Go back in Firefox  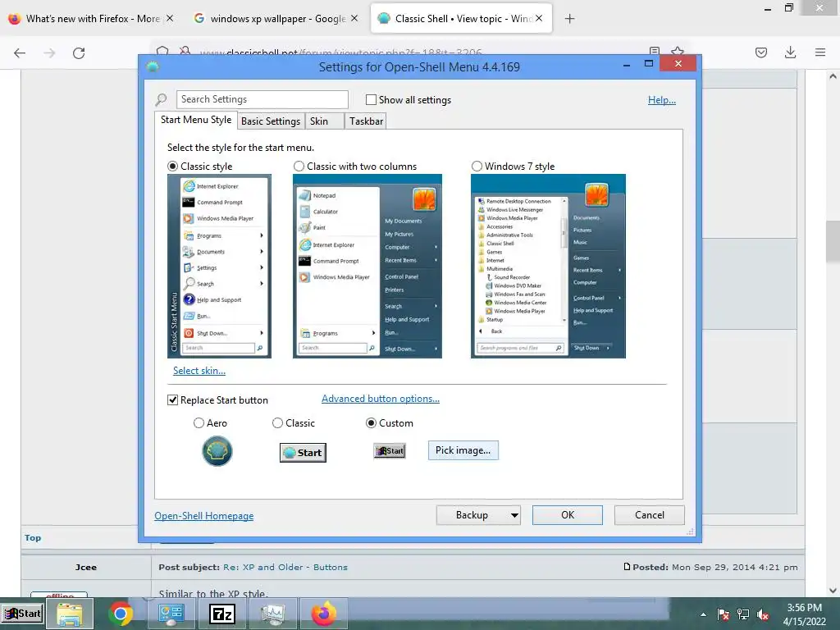[20, 52]
